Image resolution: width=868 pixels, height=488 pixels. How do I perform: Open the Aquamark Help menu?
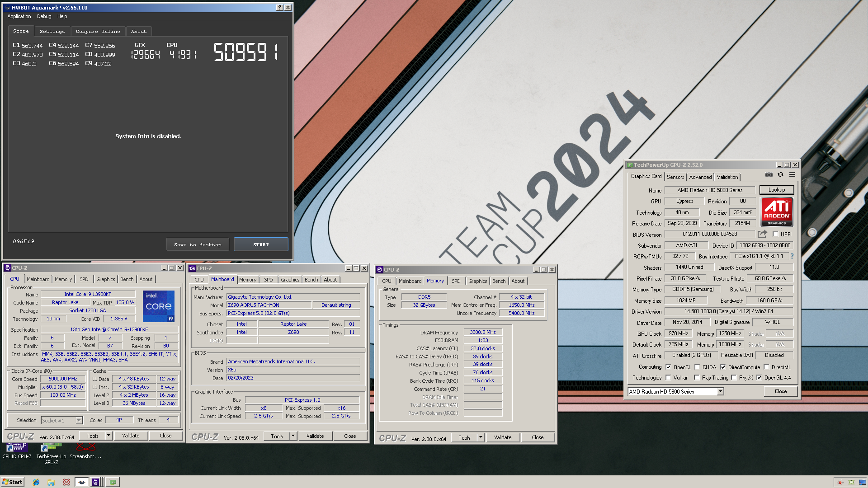pyautogui.click(x=62, y=16)
